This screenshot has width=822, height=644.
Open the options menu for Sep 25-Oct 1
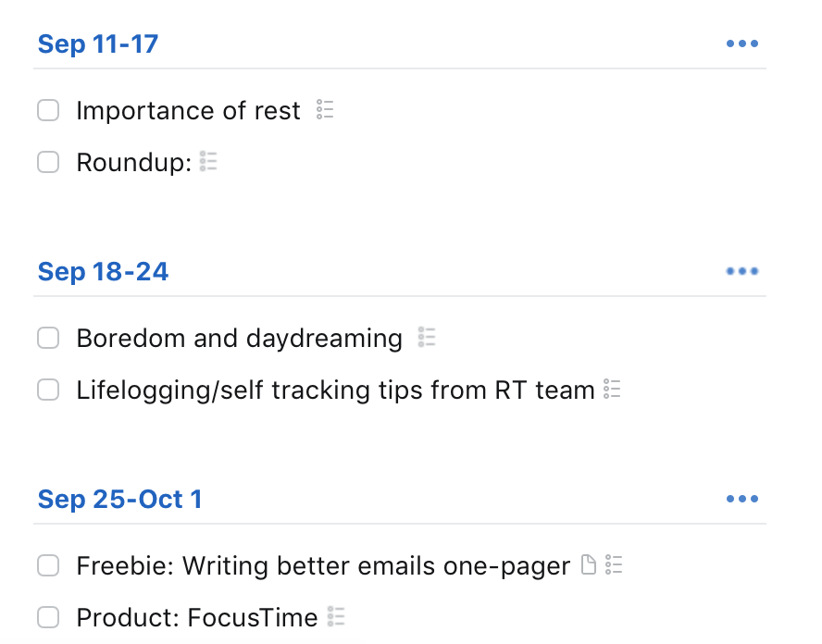point(742,498)
